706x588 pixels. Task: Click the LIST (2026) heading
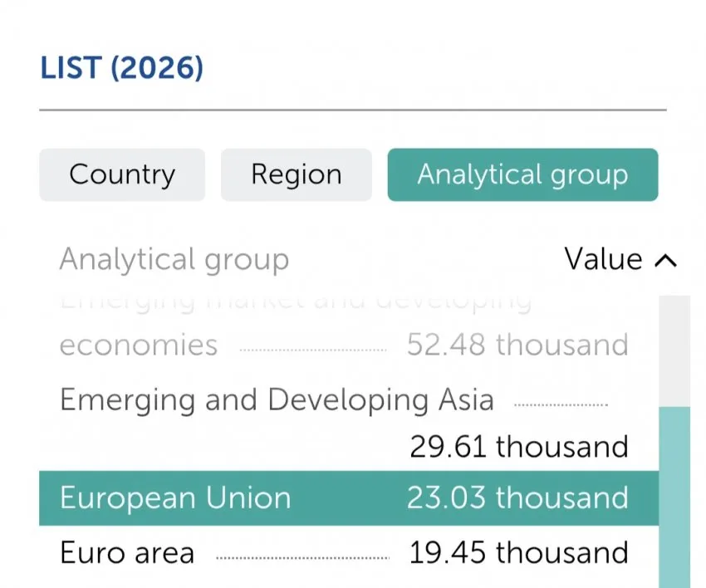pyautogui.click(x=122, y=68)
